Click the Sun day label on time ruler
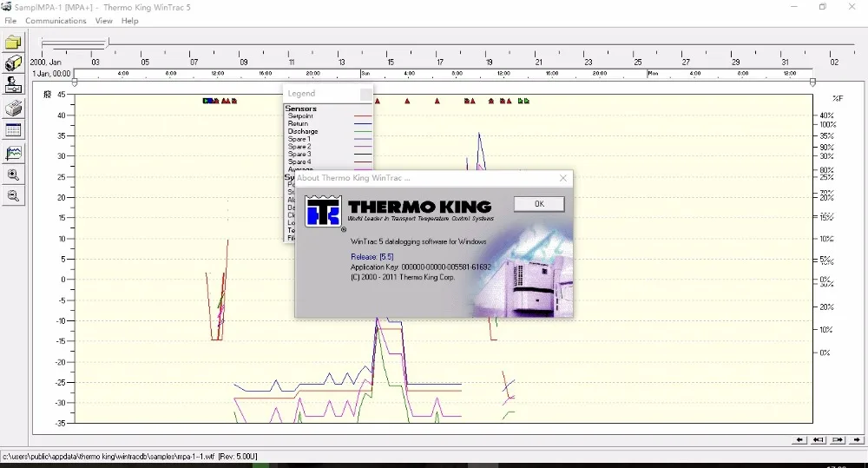 pos(366,73)
